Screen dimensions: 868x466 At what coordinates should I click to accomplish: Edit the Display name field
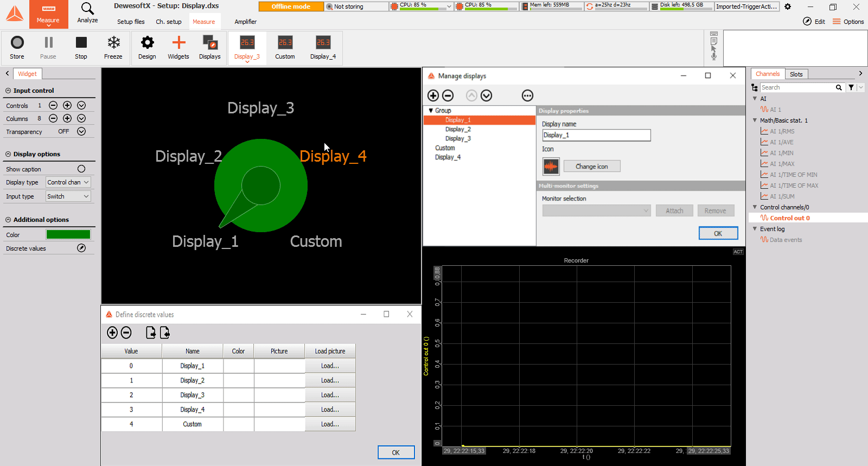tap(596, 135)
